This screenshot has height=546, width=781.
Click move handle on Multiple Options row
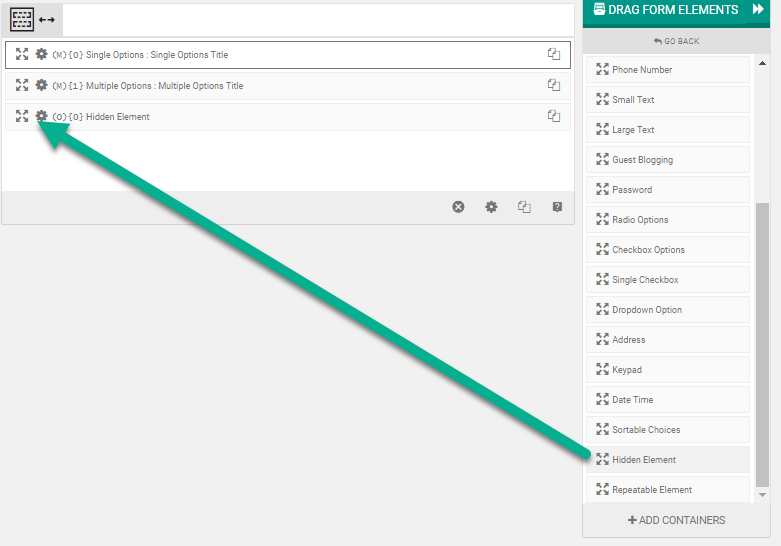(22, 85)
